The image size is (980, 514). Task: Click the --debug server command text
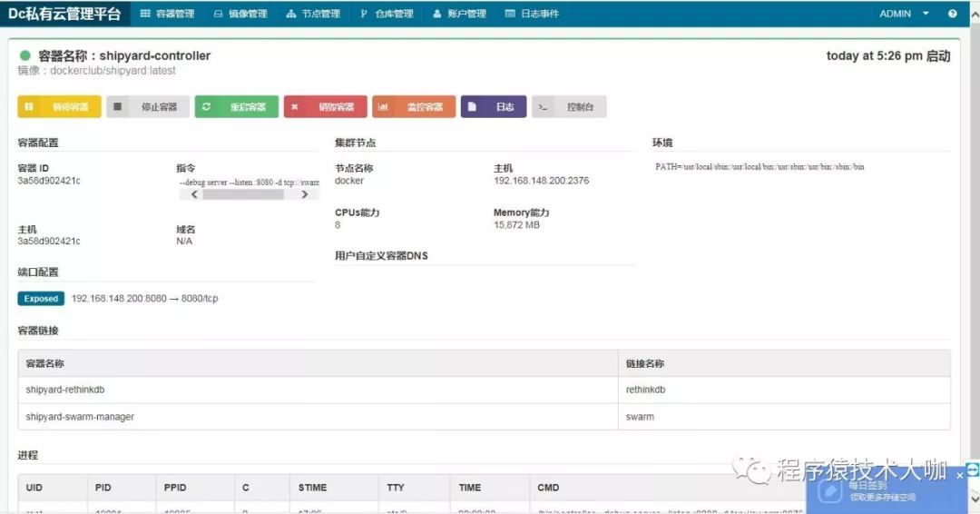pos(250,183)
